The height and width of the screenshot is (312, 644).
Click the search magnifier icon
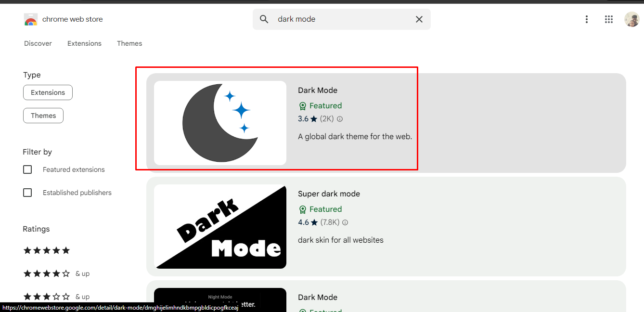[264, 19]
